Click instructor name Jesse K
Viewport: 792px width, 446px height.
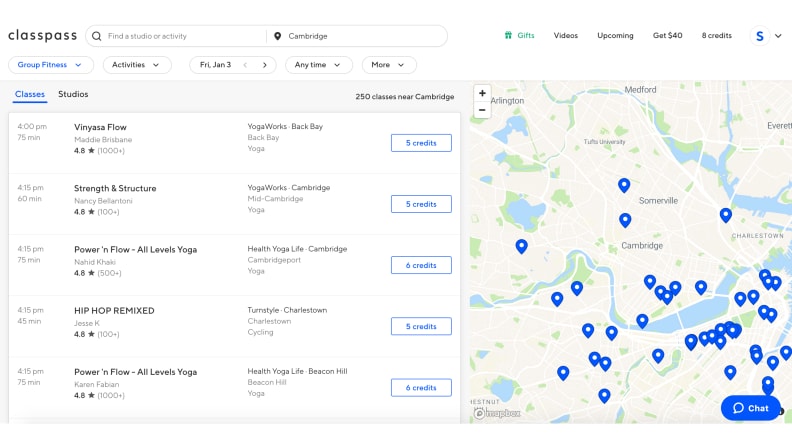pos(87,323)
